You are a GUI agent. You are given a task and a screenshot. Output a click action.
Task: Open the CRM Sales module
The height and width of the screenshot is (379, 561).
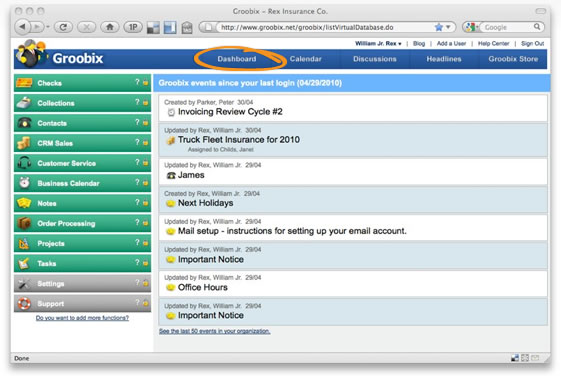tap(82, 143)
